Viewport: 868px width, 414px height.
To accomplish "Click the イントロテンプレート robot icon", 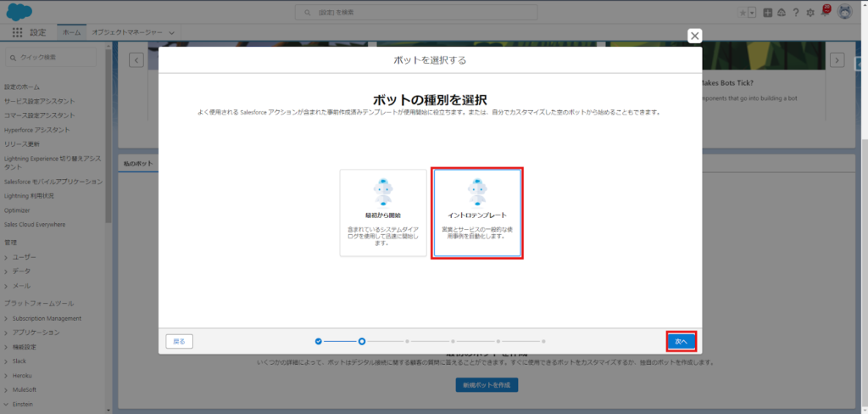I will point(477,193).
